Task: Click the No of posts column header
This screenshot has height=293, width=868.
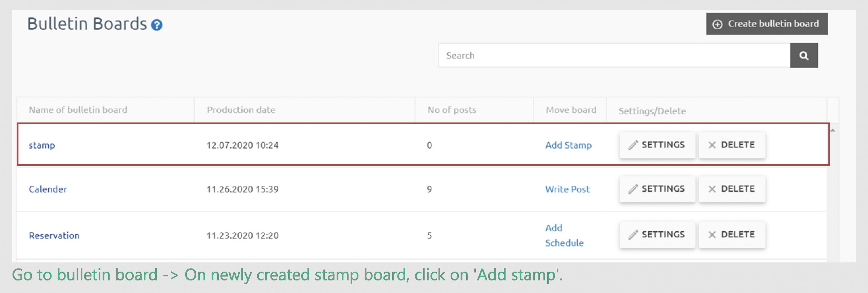Action: 452,110
